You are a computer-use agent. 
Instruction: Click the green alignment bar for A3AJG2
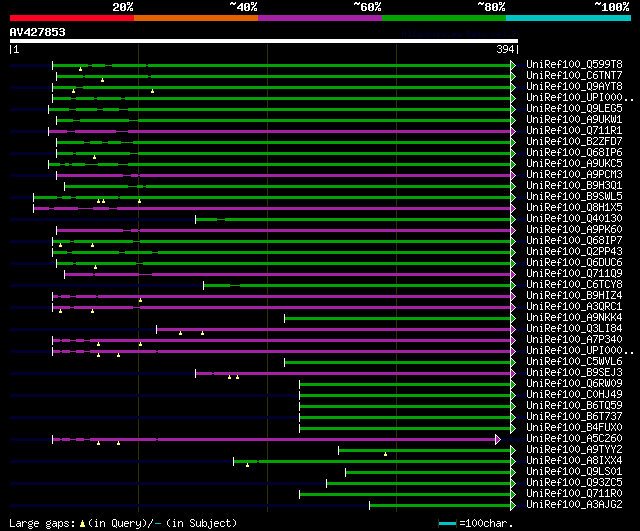coord(440,506)
